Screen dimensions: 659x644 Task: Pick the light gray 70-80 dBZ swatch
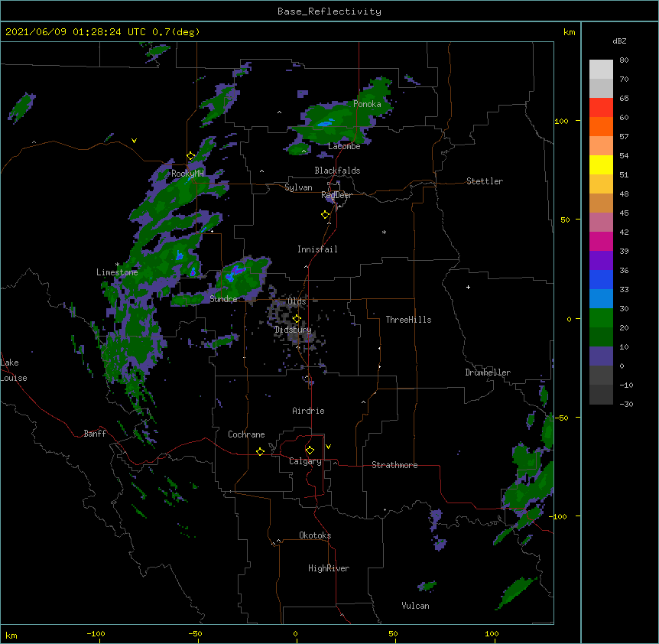click(601, 70)
